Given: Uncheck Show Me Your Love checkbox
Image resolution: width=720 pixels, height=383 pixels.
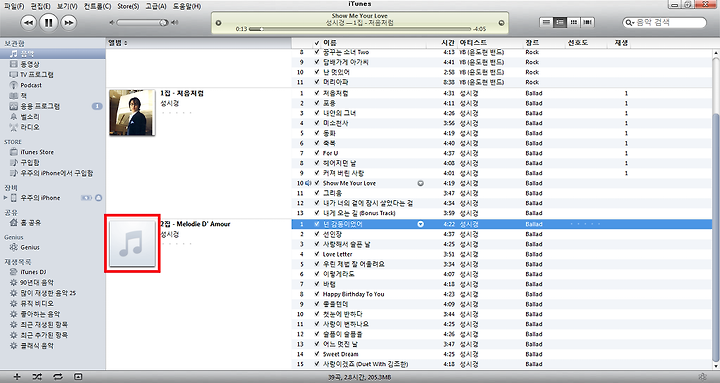Looking at the screenshot, I should click(x=316, y=183).
